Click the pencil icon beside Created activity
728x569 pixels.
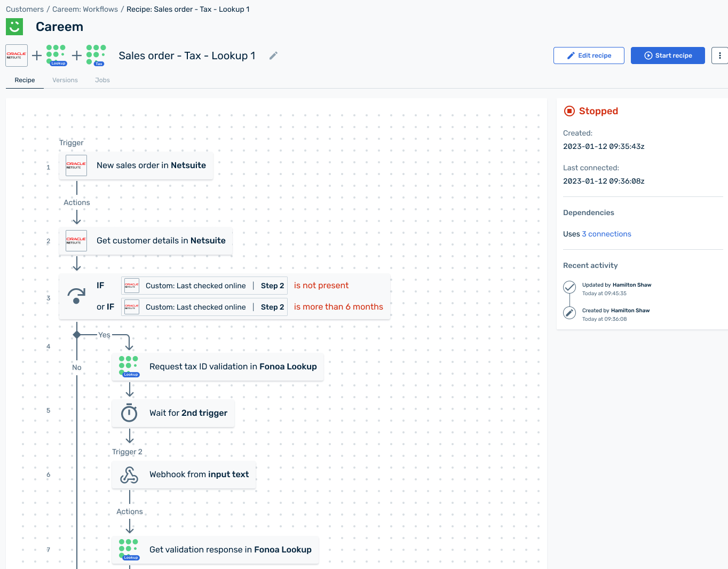(569, 313)
